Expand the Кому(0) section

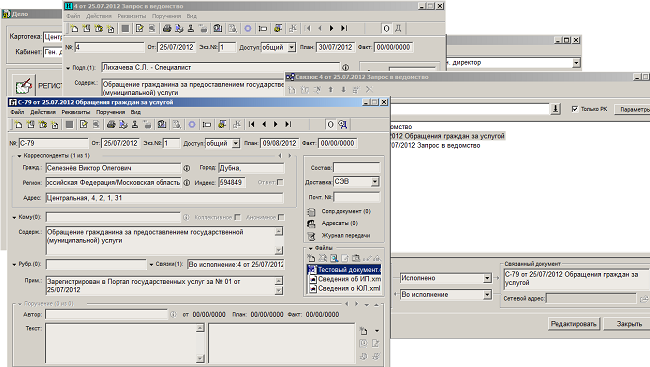pos(14,217)
